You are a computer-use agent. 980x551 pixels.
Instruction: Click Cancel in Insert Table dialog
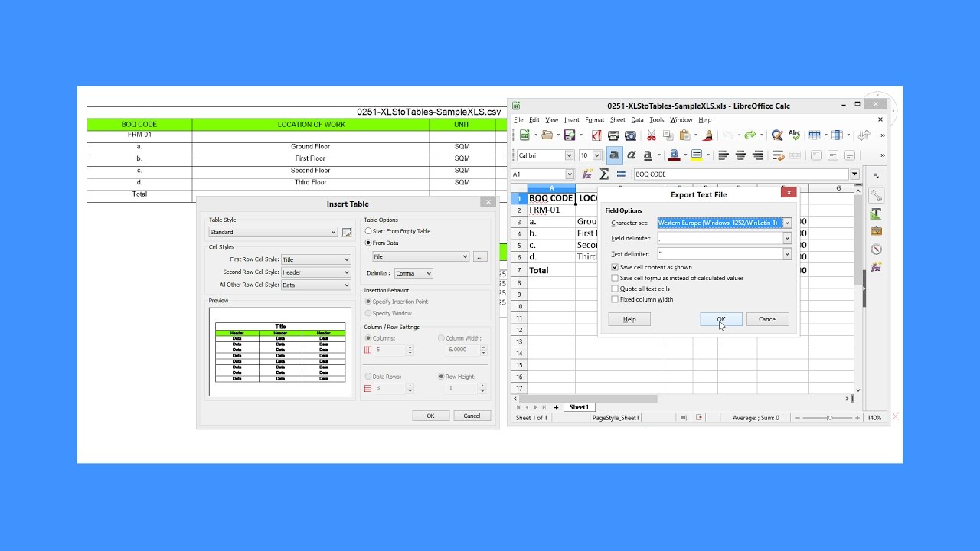point(472,416)
